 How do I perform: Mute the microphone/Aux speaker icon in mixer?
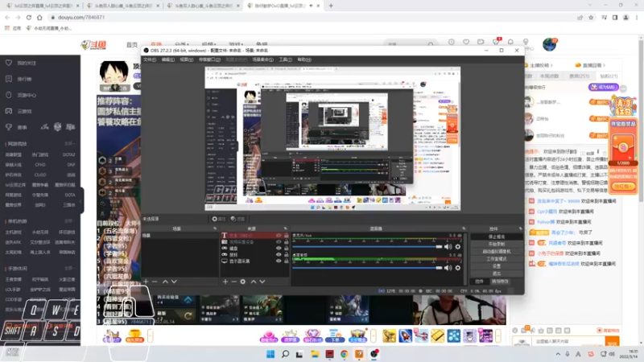(448, 247)
